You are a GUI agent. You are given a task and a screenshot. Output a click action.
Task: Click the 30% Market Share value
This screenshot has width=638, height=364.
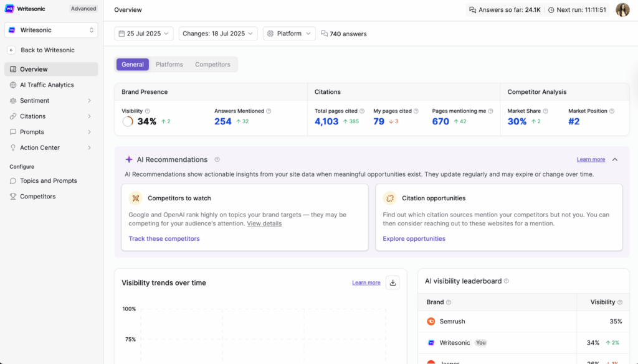pyautogui.click(x=517, y=121)
